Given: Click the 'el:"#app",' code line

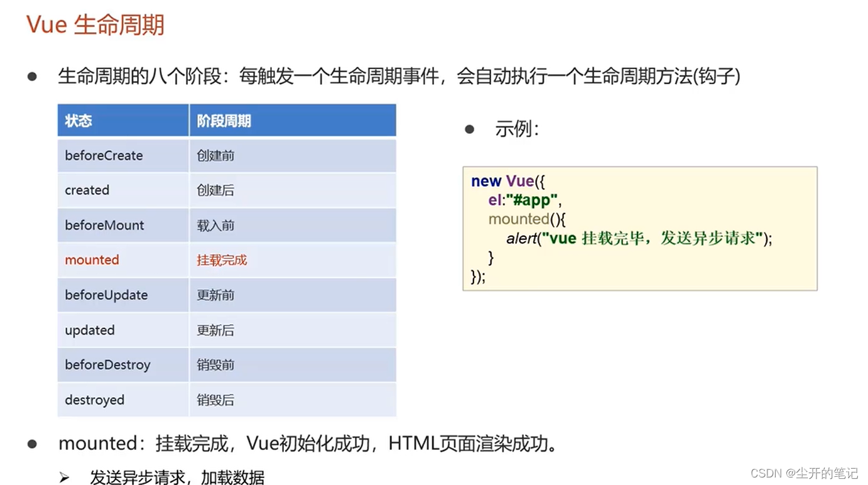Looking at the screenshot, I should click(x=524, y=200).
